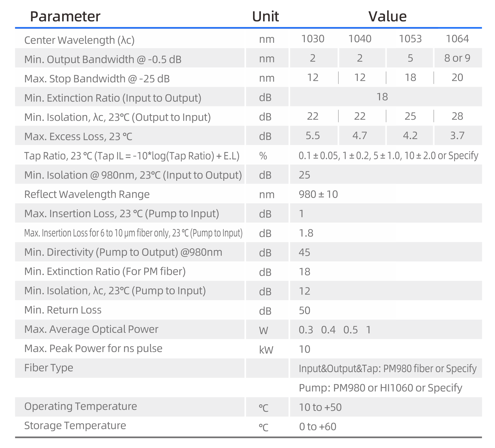The height and width of the screenshot is (448, 495).
Task: Select the Min. Extinction Ratio (Input to Output) label
Action: 113,98
